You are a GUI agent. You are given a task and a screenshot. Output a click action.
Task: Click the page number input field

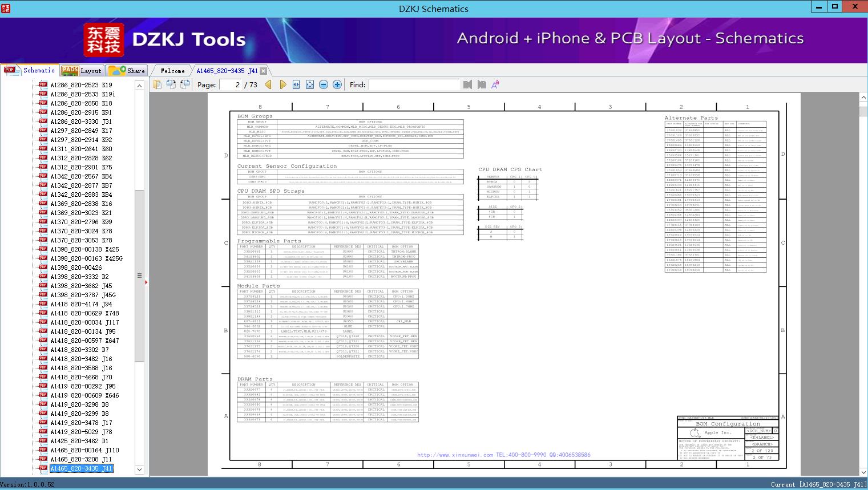(230, 84)
